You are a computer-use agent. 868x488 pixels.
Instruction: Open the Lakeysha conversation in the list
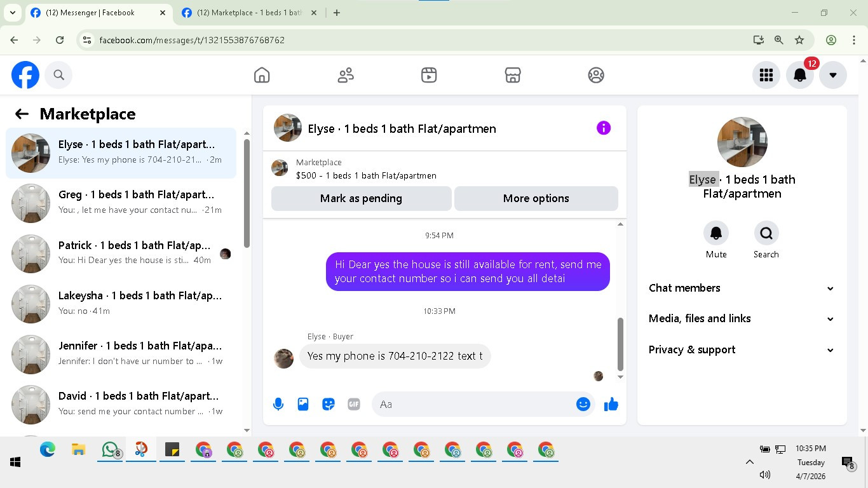121,303
